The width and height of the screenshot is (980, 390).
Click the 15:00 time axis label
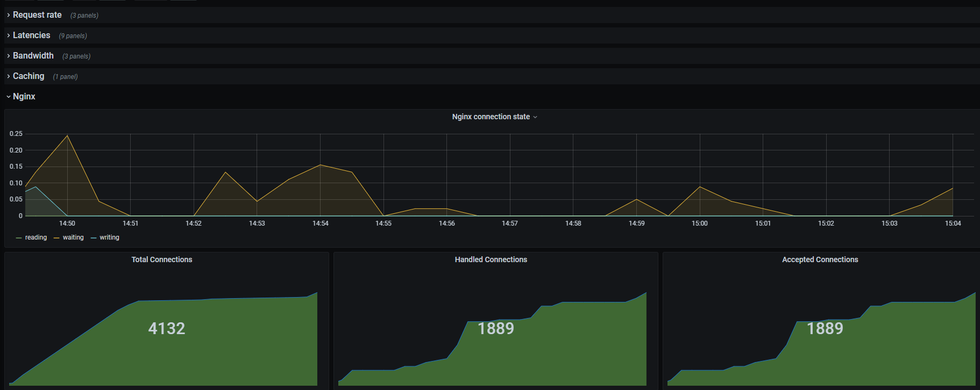(700, 223)
